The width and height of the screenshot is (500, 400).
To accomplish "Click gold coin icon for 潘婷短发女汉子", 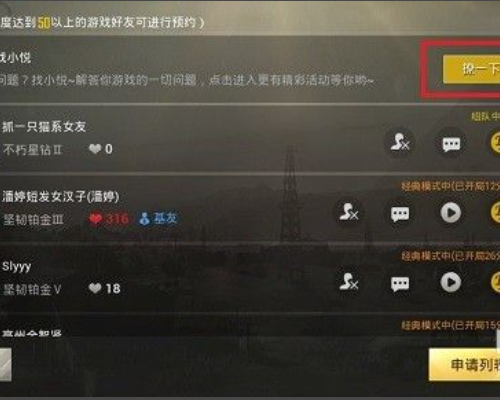I will [x=495, y=213].
